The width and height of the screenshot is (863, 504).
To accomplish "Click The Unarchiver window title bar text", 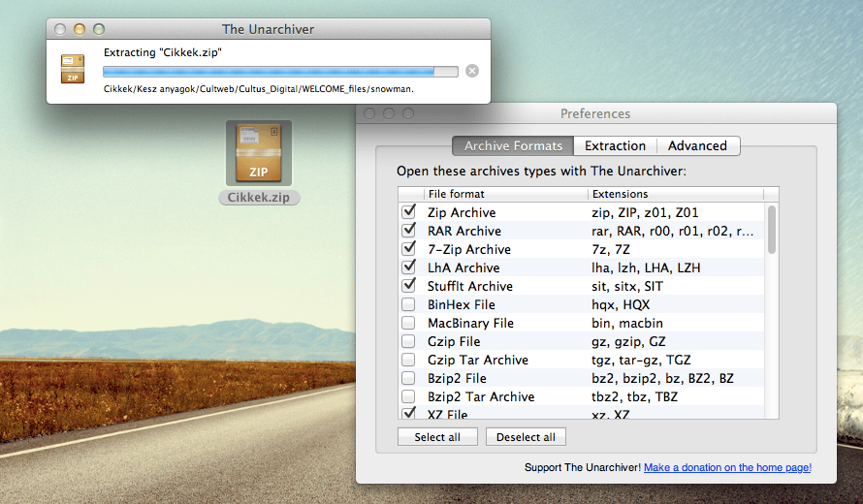I will point(268,29).
